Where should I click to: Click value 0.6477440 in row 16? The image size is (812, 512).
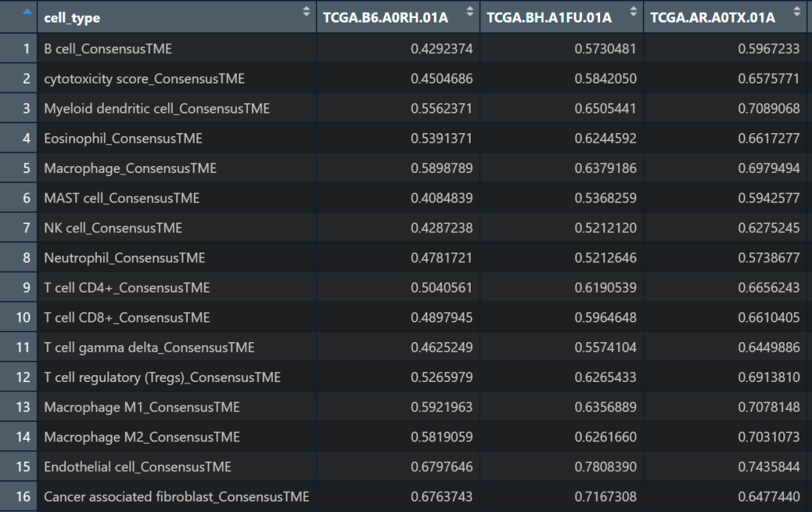pyautogui.click(x=769, y=497)
